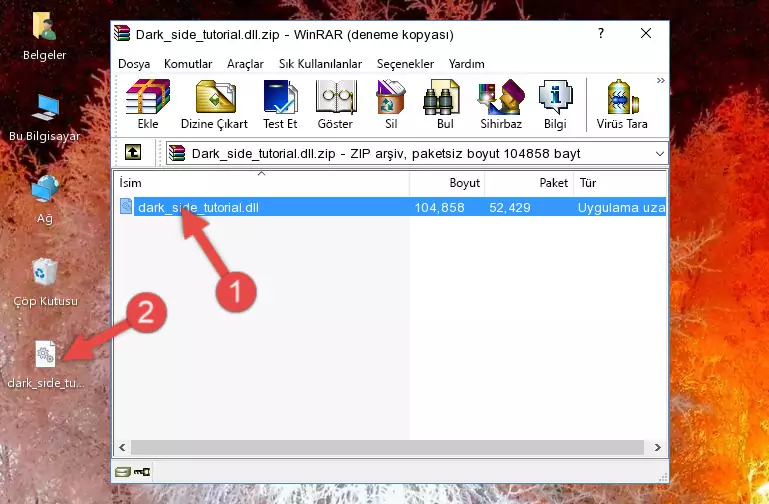Viewport: 769px width, 504px height.
Task: Click the scroll right arrow
Action: point(658,447)
